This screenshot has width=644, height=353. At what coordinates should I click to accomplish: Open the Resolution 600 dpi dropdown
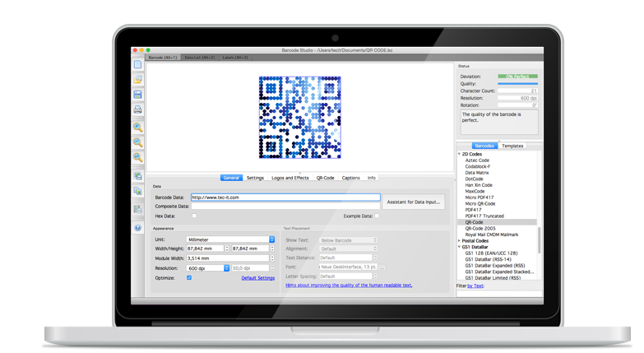tap(208, 268)
